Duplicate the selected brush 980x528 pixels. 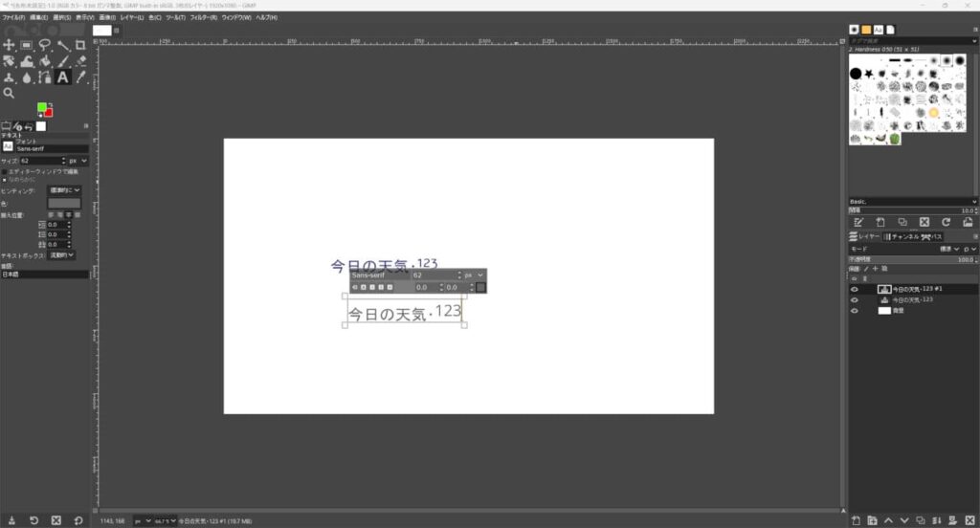pos(902,223)
